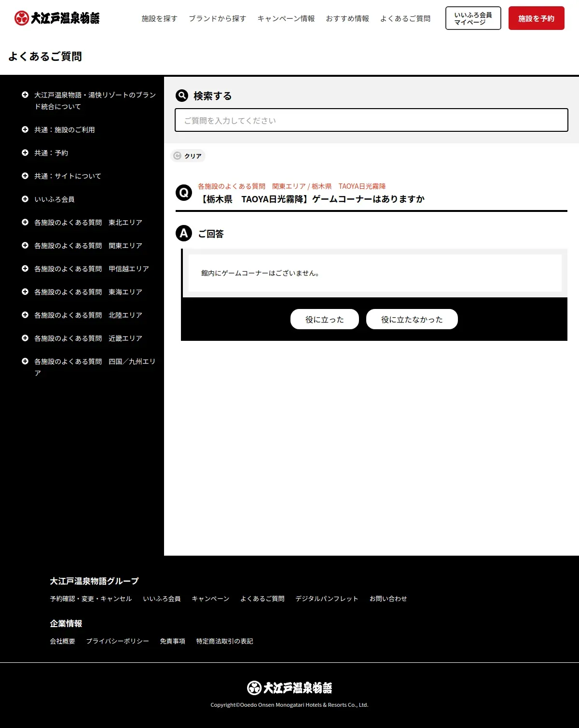Select sidebar text 各施設のよくある質問 北陸エリア

(88, 315)
